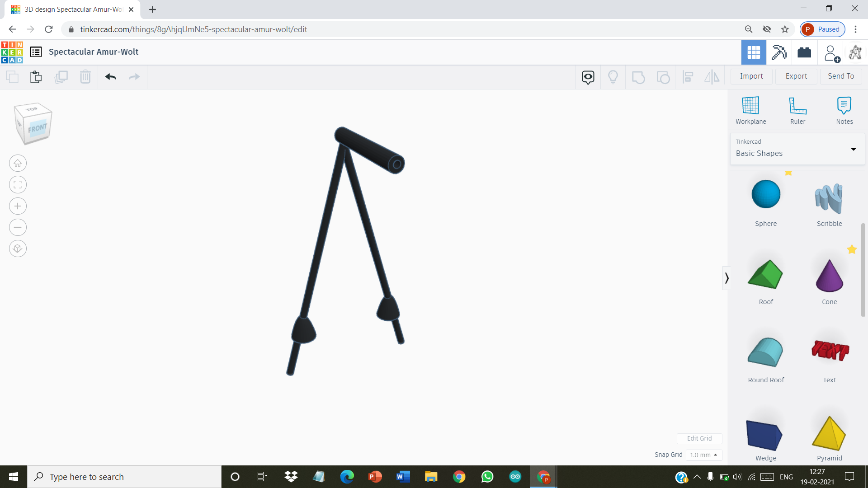868x488 pixels.
Task: Click the Edit Grid button
Action: coord(699,438)
